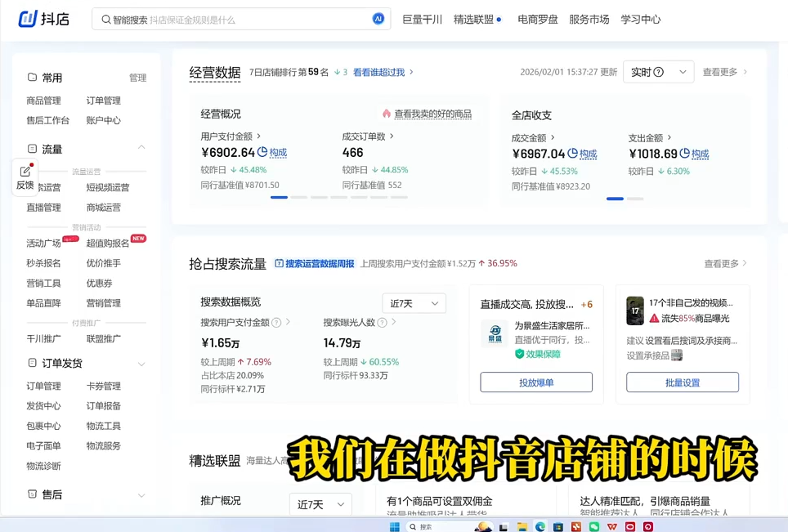This screenshot has height=532, width=788.
Task: Open the 精选联盟 menu item
Action: point(475,19)
